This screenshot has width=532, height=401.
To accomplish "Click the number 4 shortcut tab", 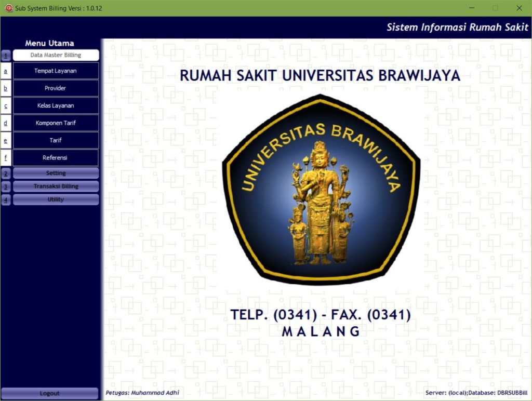I will coord(6,200).
